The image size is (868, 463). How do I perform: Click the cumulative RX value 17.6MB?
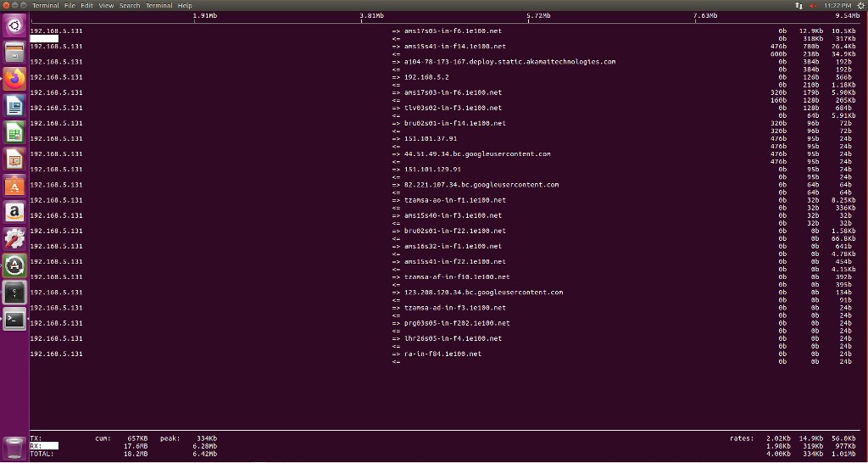[136, 446]
